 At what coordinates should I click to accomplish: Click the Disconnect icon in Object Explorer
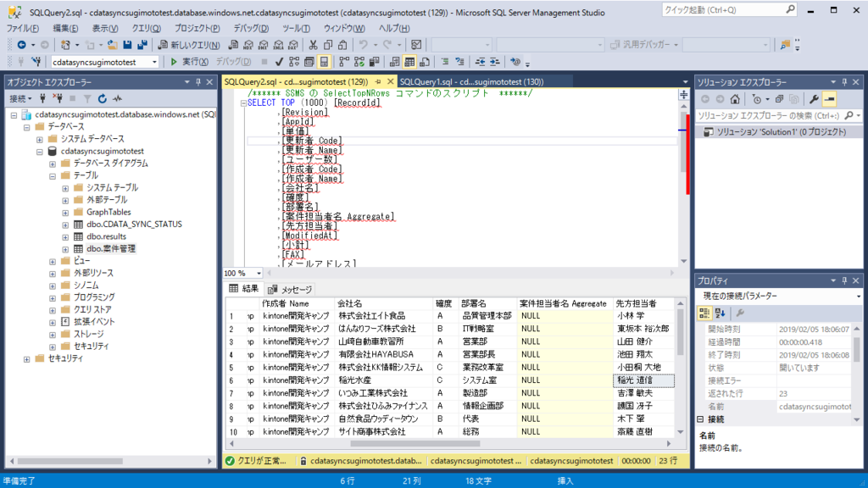pyautogui.click(x=58, y=98)
